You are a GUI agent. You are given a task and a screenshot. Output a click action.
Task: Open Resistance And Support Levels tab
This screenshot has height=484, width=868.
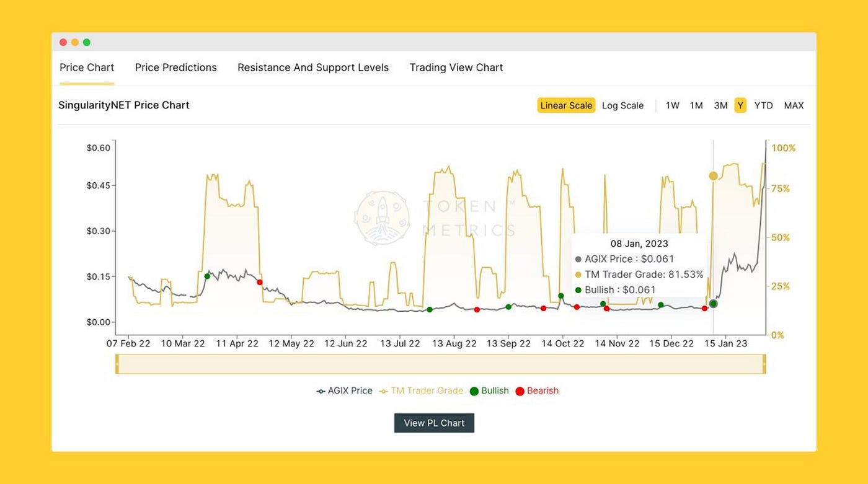pos(313,68)
